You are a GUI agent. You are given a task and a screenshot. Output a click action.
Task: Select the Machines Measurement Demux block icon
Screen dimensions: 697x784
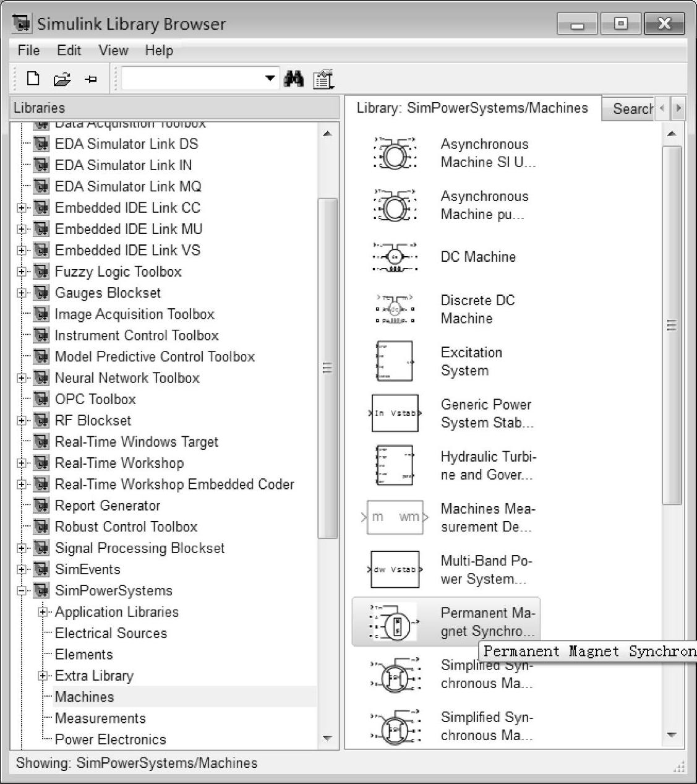[x=395, y=517]
